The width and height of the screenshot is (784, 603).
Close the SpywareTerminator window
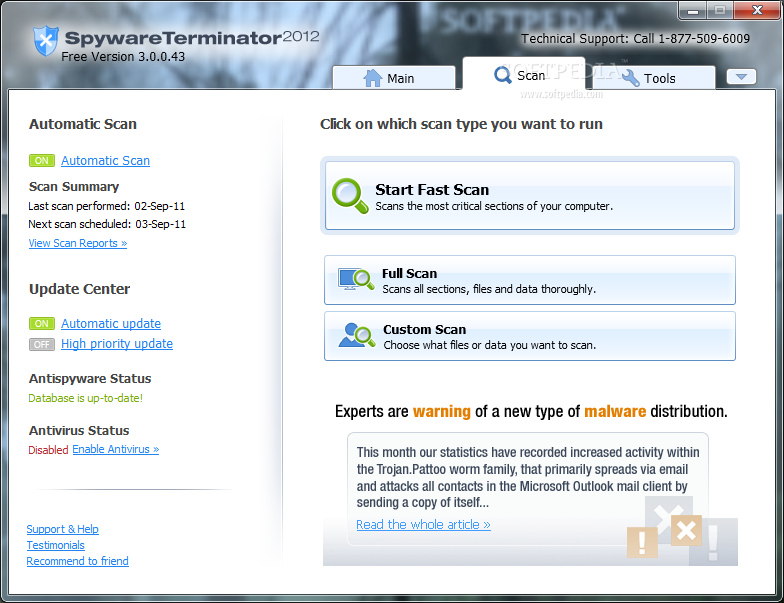[757, 10]
